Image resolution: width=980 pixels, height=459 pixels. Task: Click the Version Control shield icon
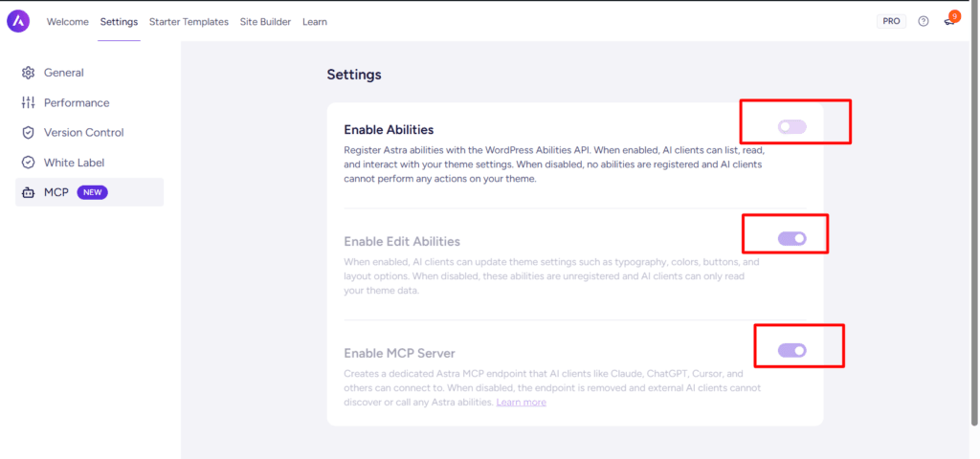click(28, 132)
